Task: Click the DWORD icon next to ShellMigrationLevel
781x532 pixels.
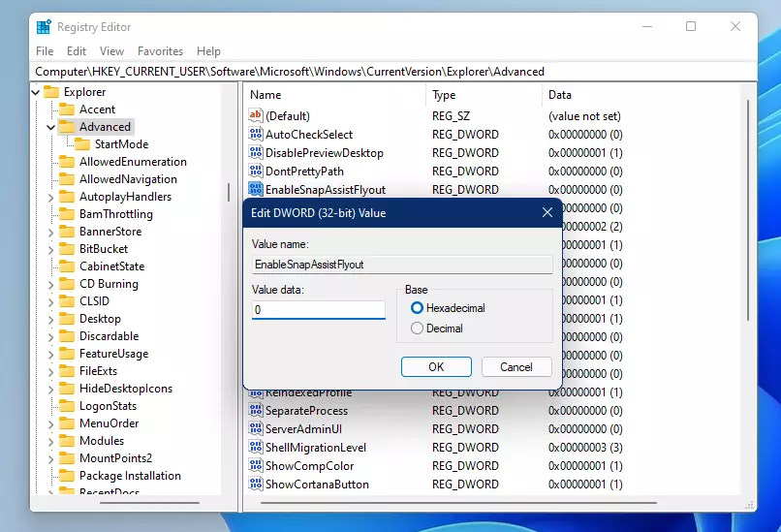Action: pyautogui.click(x=256, y=448)
